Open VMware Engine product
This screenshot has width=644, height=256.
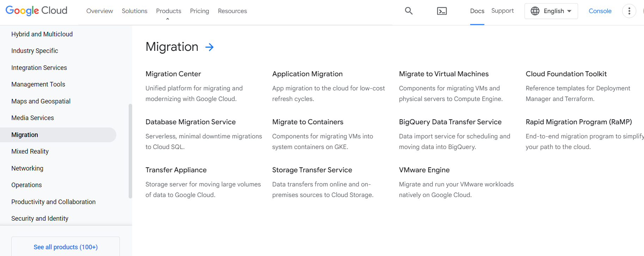coord(424,170)
